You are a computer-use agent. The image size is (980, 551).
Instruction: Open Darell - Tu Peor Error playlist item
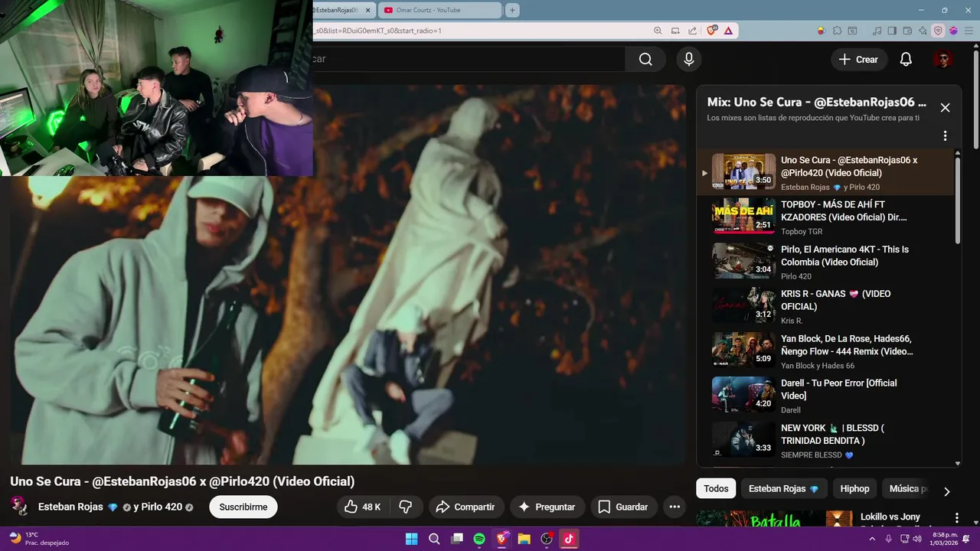coord(827,395)
